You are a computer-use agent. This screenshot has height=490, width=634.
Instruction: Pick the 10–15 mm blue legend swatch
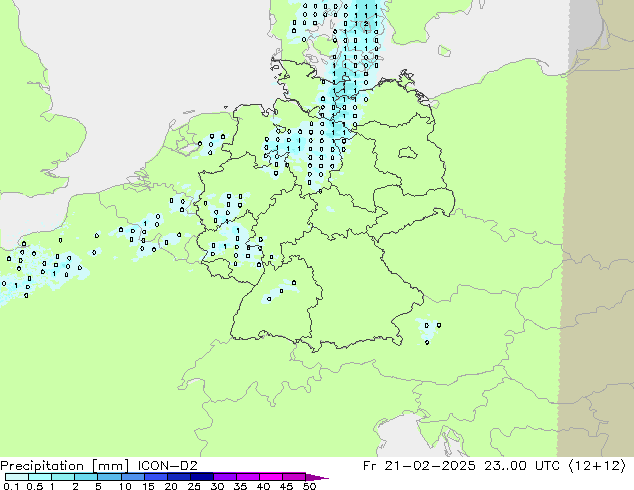(132, 477)
